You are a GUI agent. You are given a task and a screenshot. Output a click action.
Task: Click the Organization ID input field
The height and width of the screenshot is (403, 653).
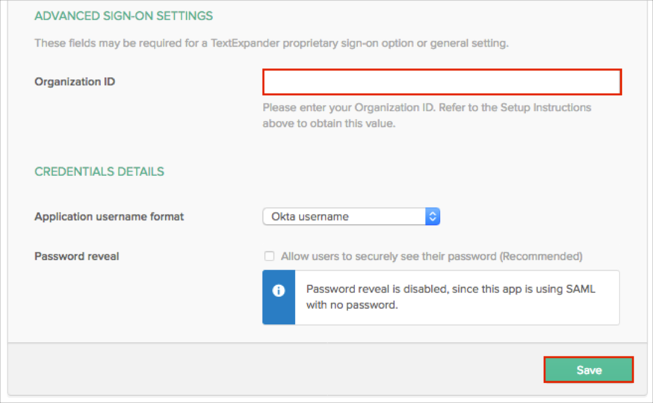(x=442, y=82)
